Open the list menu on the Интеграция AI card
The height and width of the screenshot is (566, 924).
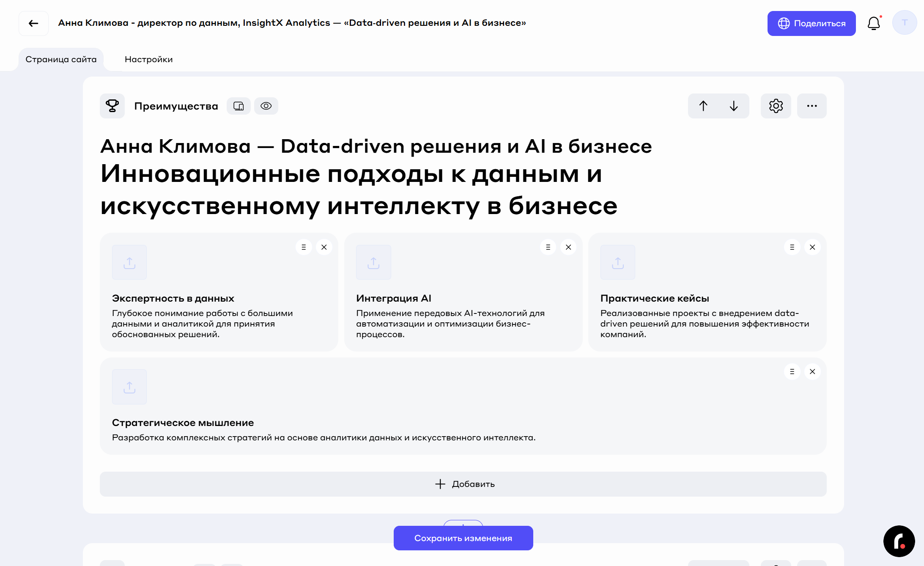click(x=548, y=247)
